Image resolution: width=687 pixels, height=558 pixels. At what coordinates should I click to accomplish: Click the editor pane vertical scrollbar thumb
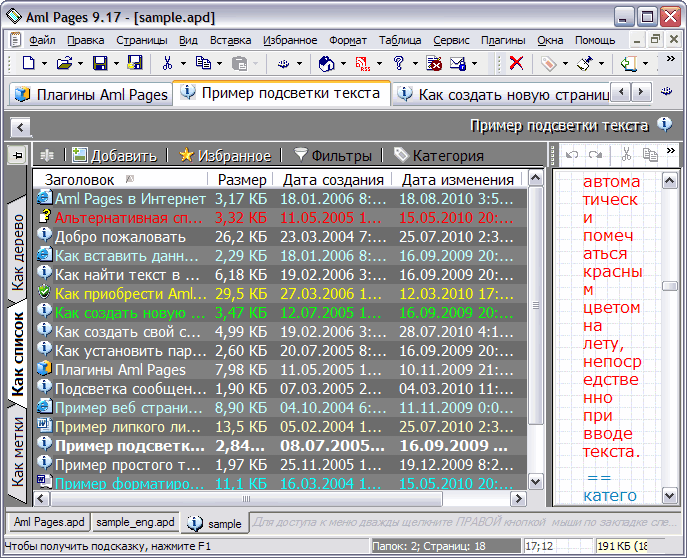tap(669, 286)
